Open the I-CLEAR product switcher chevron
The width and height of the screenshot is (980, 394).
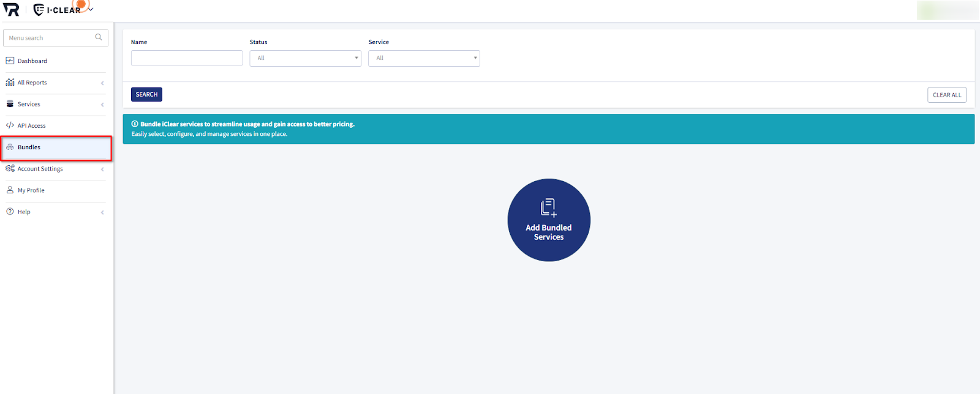[x=91, y=10]
